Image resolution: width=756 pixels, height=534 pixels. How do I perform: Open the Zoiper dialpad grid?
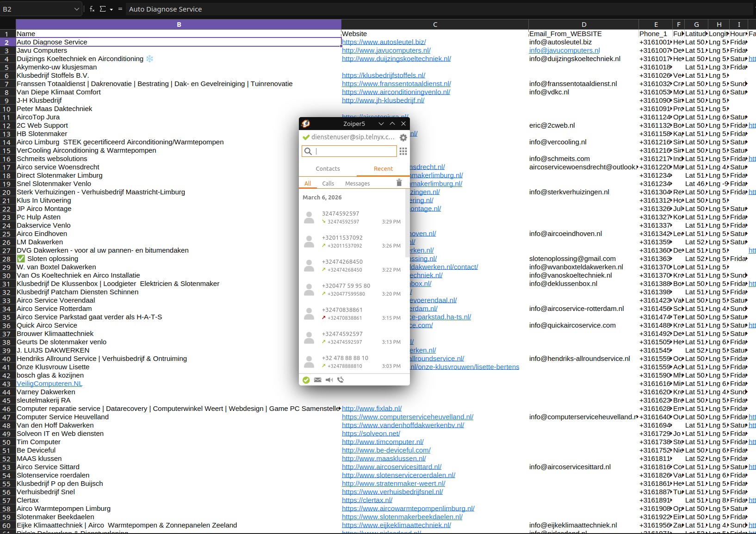click(x=403, y=151)
